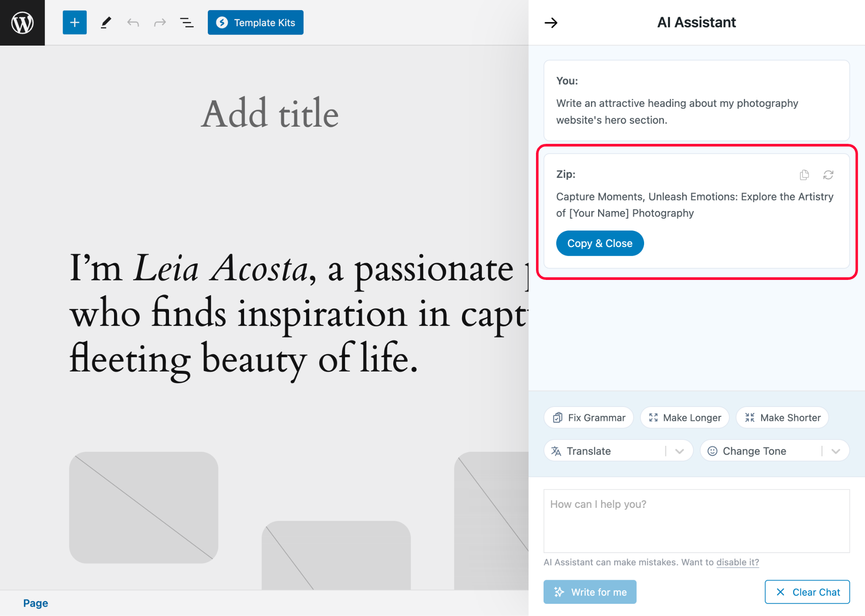Click the Fix Grammar chip

(589, 418)
